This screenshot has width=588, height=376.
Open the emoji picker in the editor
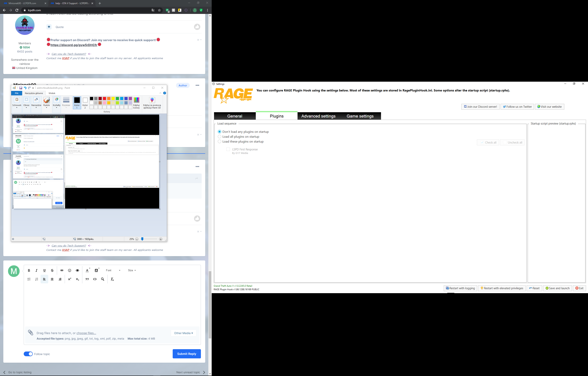(x=70, y=270)
